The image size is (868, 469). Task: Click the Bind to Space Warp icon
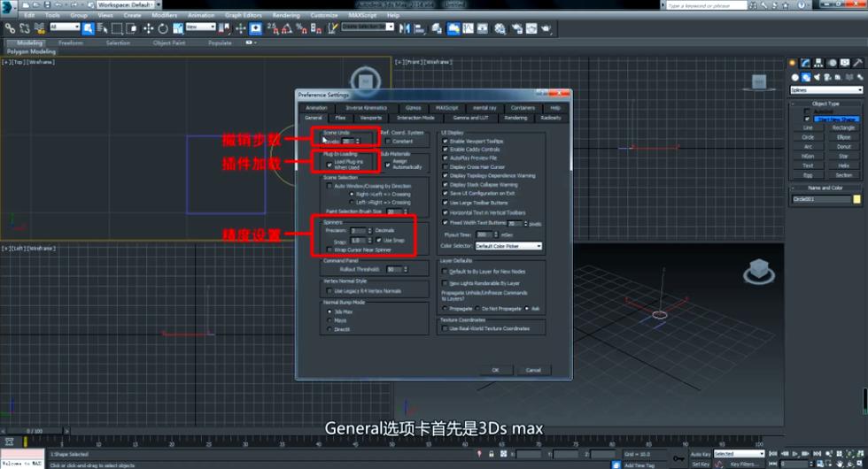click(39, 28)
